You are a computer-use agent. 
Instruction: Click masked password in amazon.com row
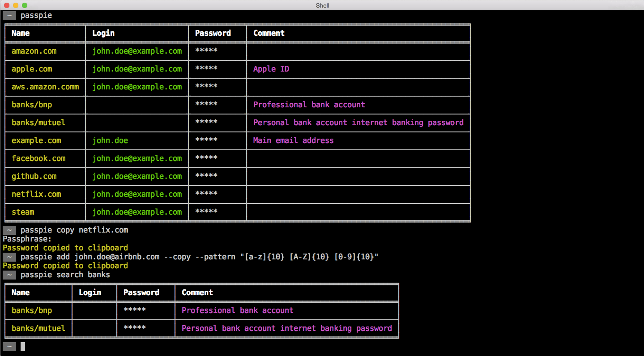point(206,51)
